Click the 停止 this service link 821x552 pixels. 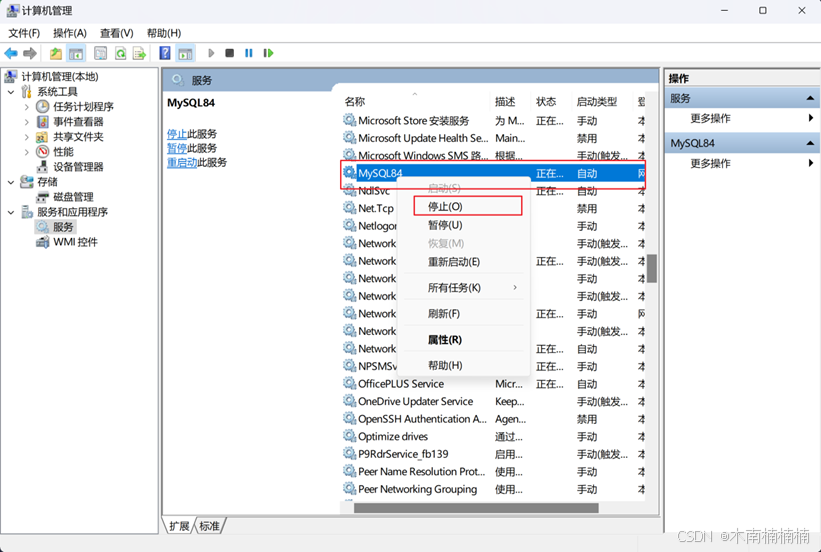(x=176, y=134)
